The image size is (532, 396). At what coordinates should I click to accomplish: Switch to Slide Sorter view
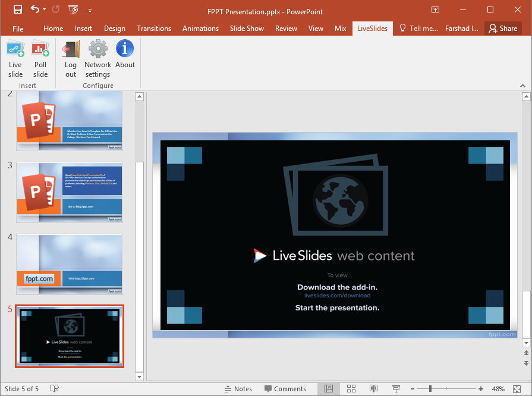click(x=351, y=389)
